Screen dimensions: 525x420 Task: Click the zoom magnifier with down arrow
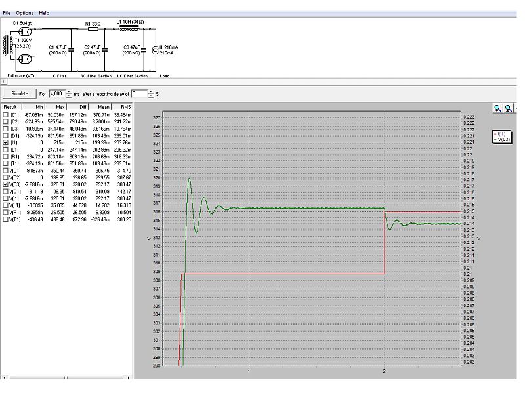497,108
